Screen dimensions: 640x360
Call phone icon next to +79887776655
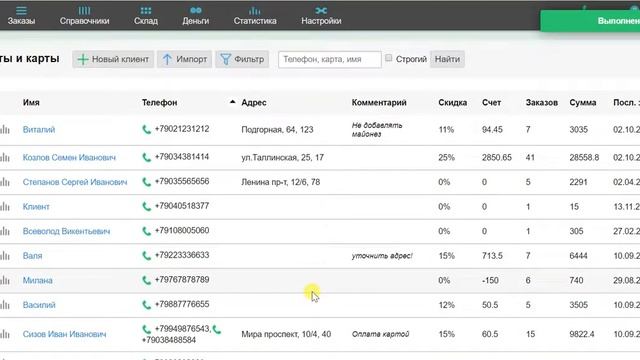(x=146, y=305)
